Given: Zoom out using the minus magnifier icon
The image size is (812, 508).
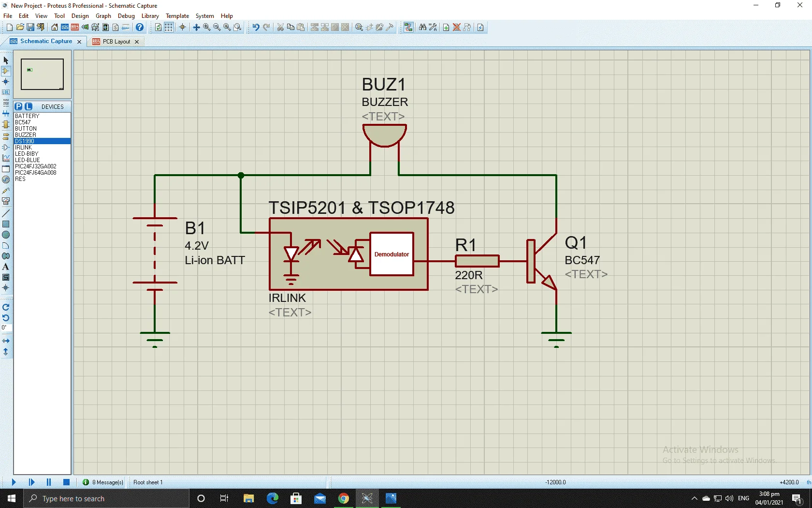Looking at the screenshot, I should (217, 28).
